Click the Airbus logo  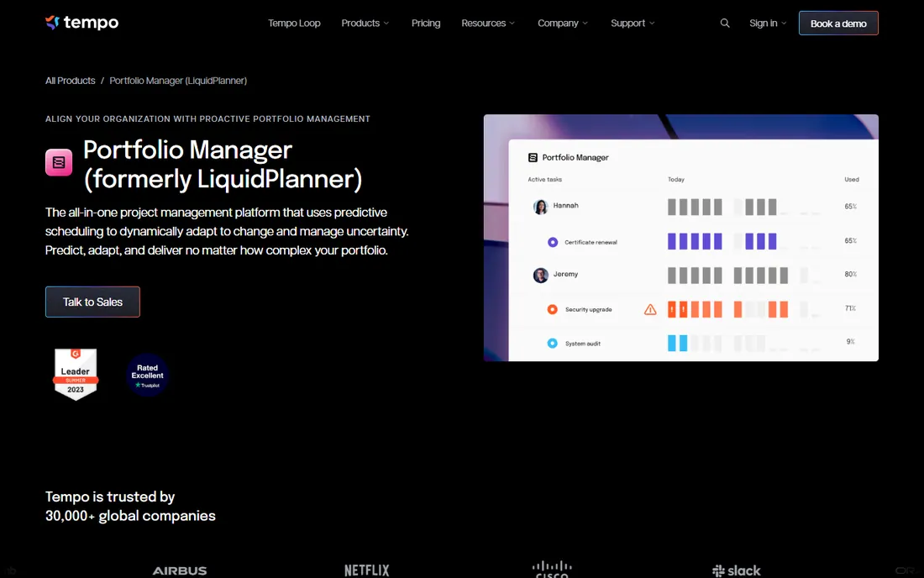(180, 570)
